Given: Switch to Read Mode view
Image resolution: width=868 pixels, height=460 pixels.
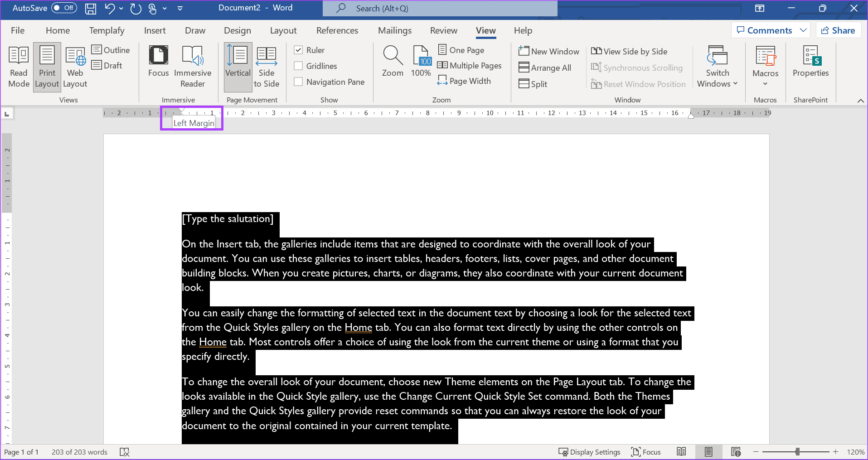Looking at the screenshot, I should [x=19, y=67].
